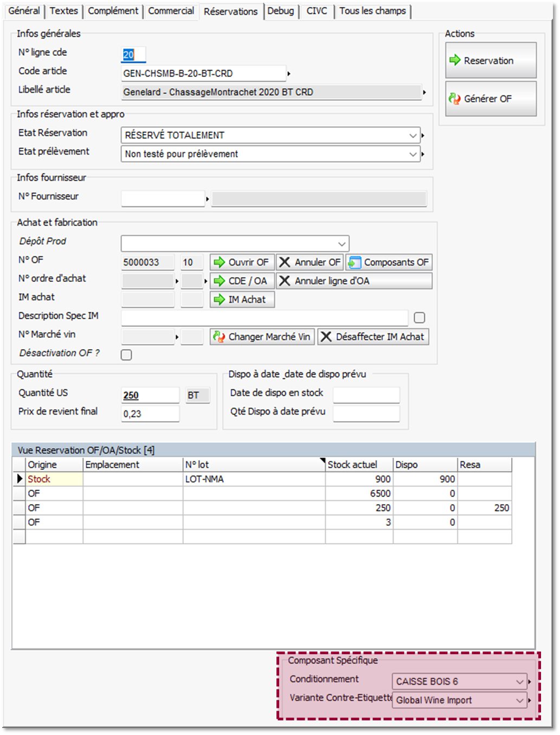The height and width of the screenshot is (735, 560).
Task: Tick the Désactivation OF checkbox
Action: pyautogui.click(x=126, y=355)
